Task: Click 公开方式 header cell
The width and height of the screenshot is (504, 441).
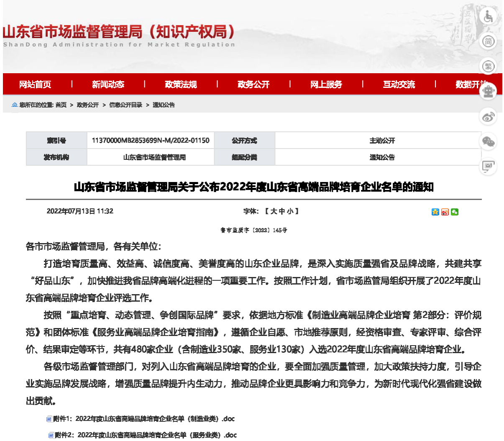Action: click(245, 141)
